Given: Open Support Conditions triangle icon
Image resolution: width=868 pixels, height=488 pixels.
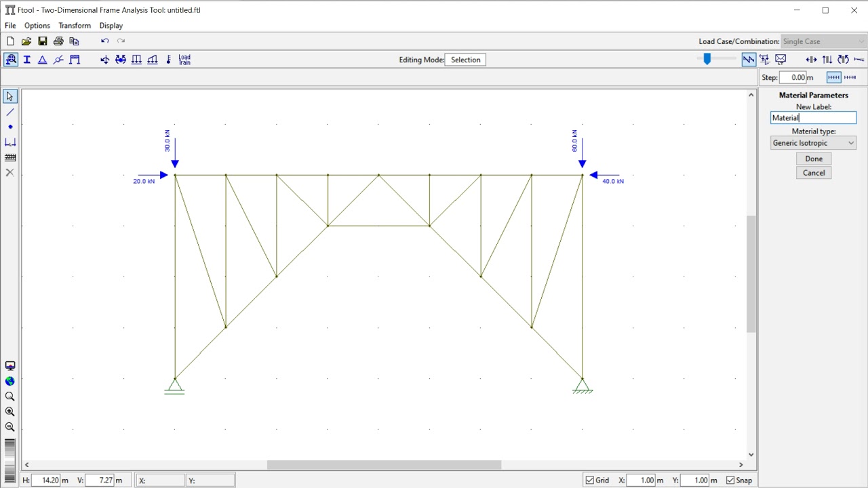Looking at the screenshot, I should (x=42, y=60).
